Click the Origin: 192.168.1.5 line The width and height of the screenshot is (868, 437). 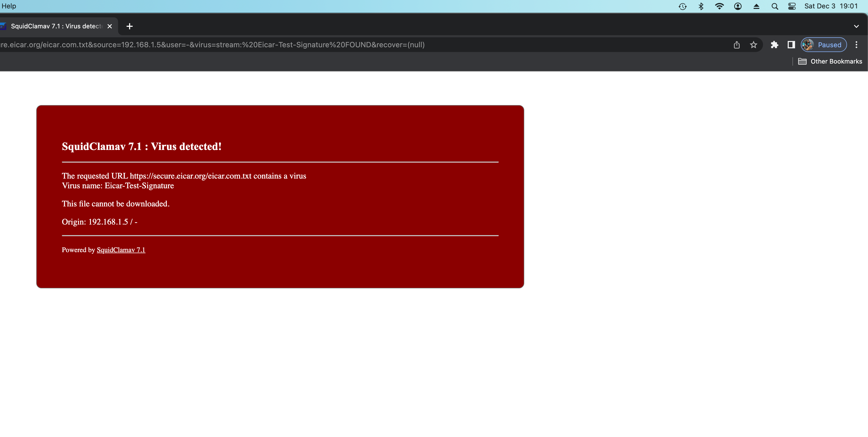coord(99,222)
